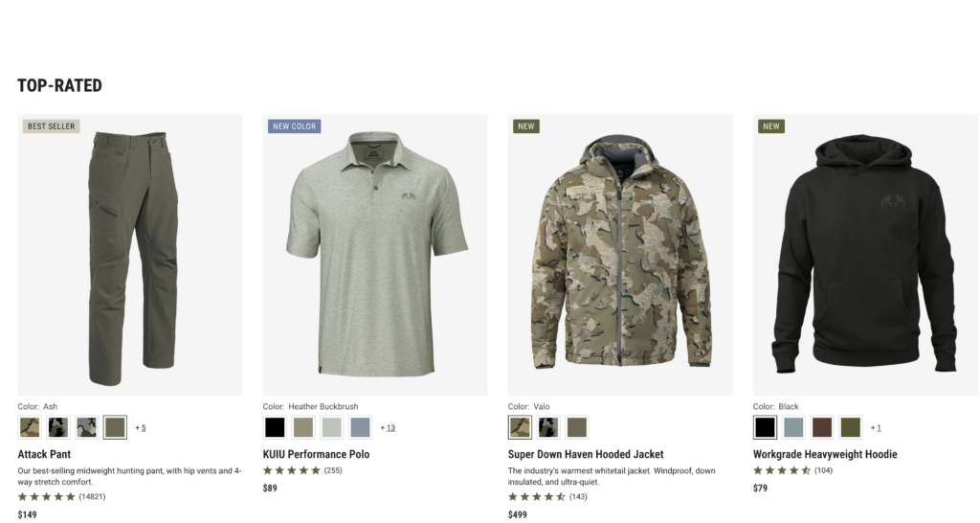Choose the blue swatch for Performance Polo
This screenshot has height=523, width=980.
tap(361, 427)
